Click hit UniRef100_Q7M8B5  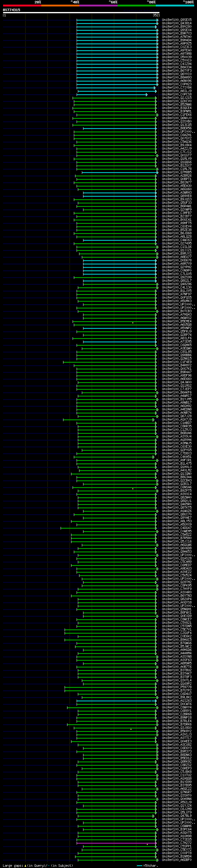[177, 172]
